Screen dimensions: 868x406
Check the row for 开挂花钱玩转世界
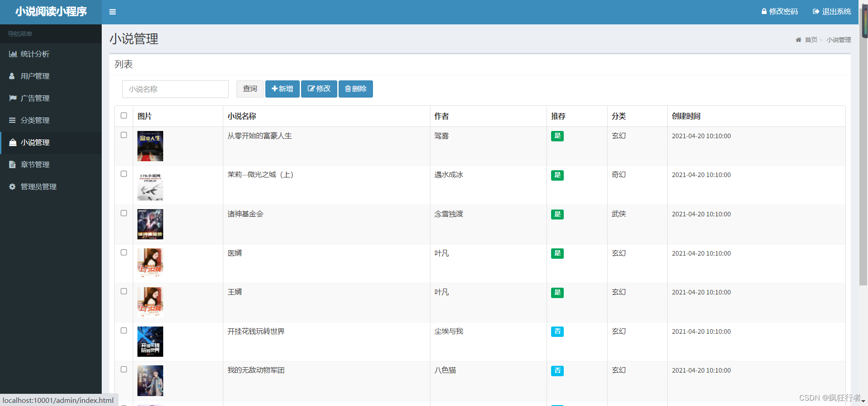(x=124, y=331)
